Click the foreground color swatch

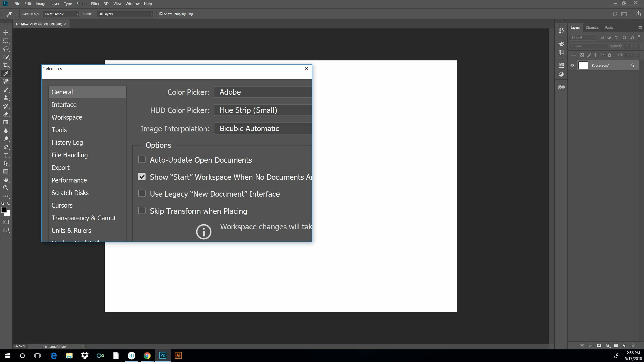[x=4, y=210]
